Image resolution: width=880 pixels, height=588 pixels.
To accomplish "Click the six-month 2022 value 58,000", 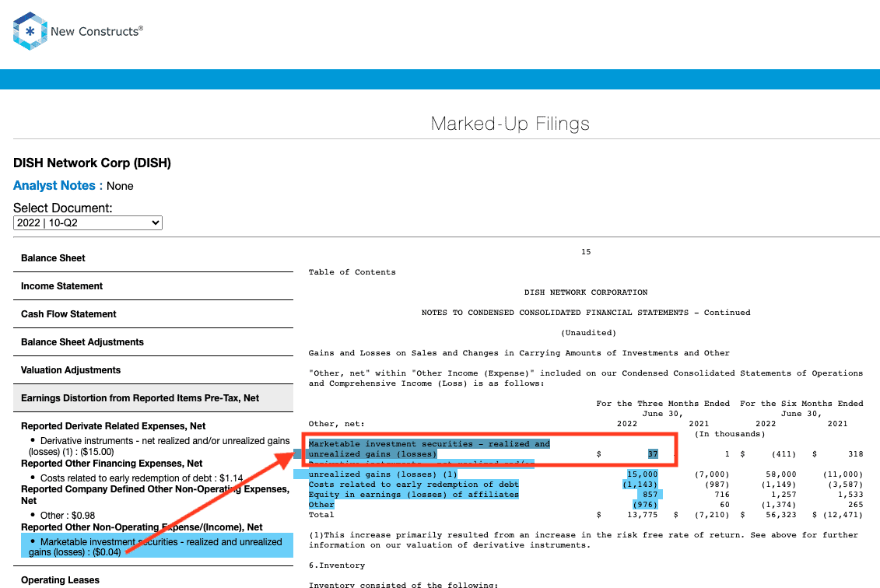I will 780,474.
